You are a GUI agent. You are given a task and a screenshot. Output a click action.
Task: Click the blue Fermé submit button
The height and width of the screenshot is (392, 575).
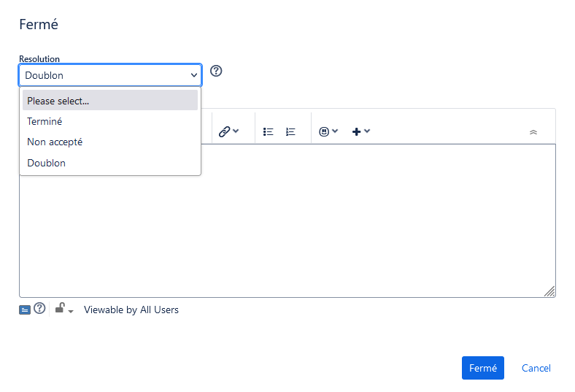(x=482, y=368)
